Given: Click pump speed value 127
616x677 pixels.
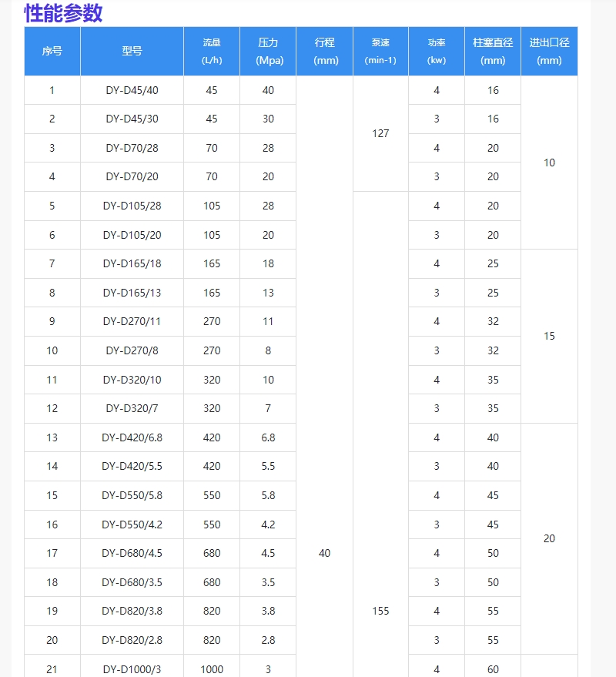Looking at the screenshot, I should pyautogui.click(x=380, y=133).
